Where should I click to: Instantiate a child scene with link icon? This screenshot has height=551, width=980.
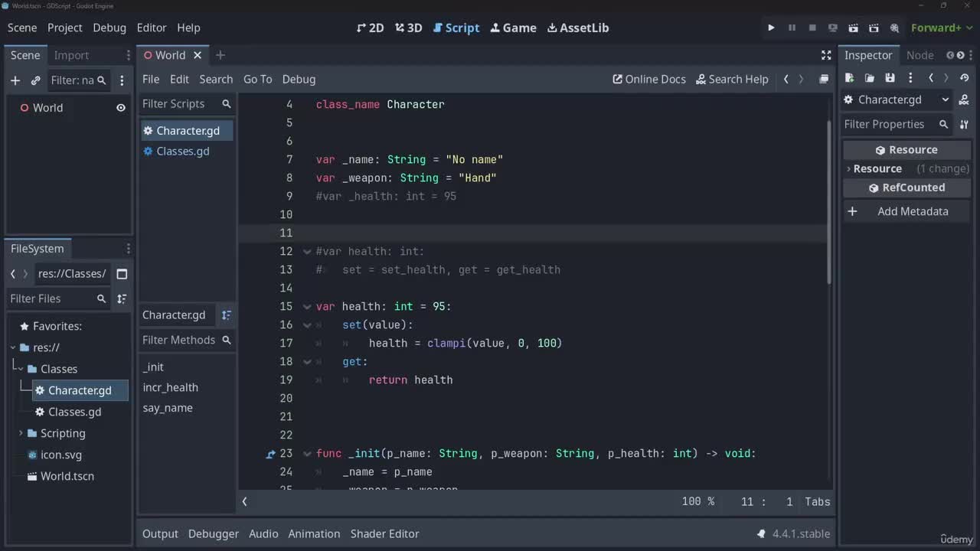click(35, 80)
